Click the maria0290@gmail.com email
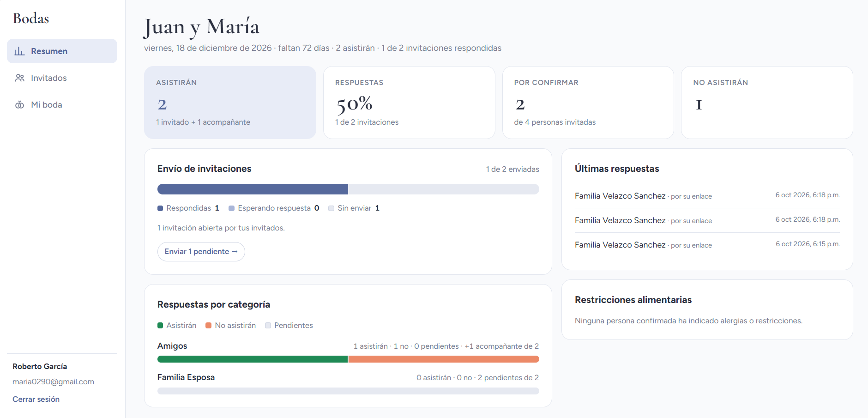 click(x=53, y=382)
